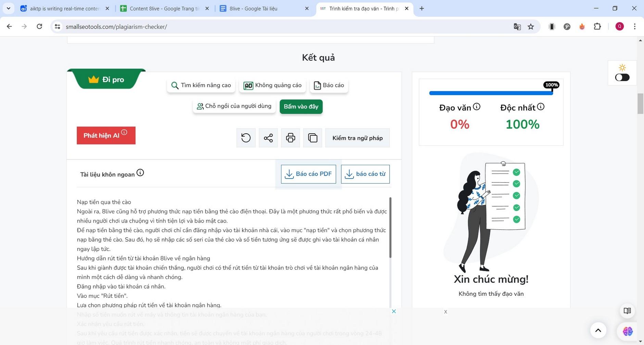Click the red Phát hiện AI button
Image resolution: width=644 pixels, height=345 pixels.
106,135
